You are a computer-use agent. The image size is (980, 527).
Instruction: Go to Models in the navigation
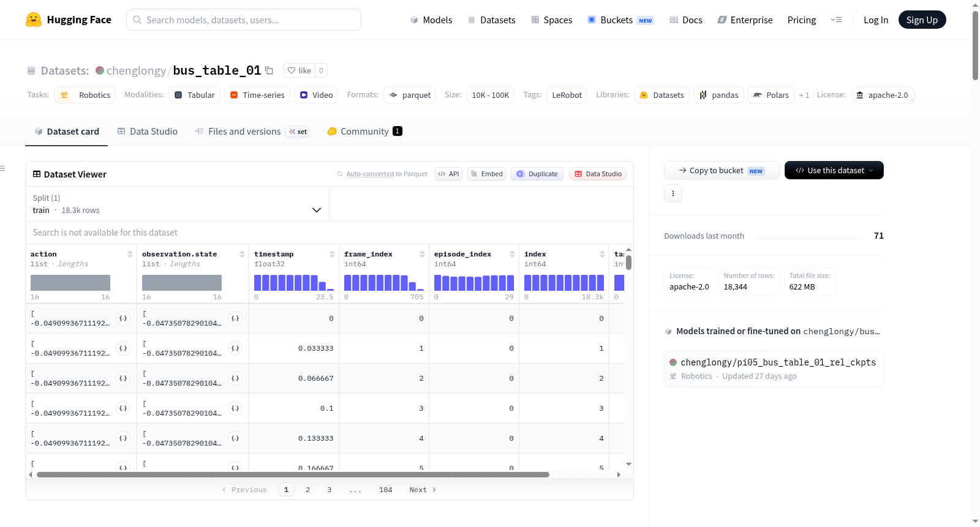(x=431, y=20)
